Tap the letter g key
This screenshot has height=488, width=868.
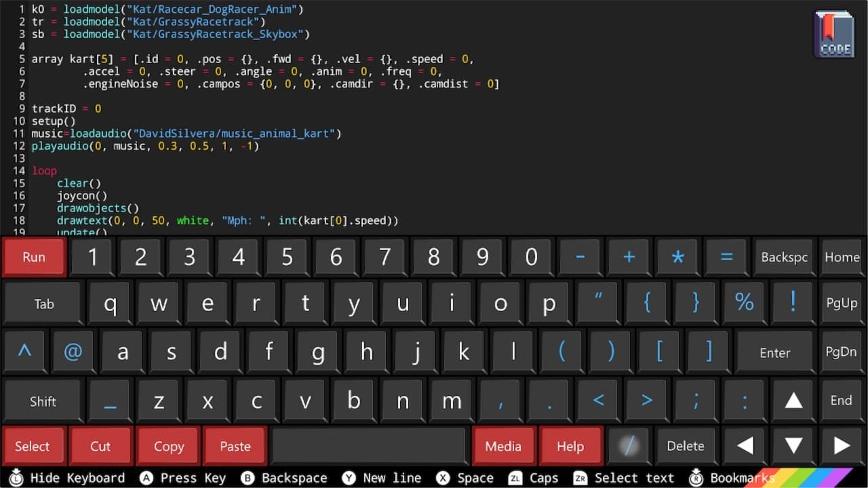tap(317, 352)
